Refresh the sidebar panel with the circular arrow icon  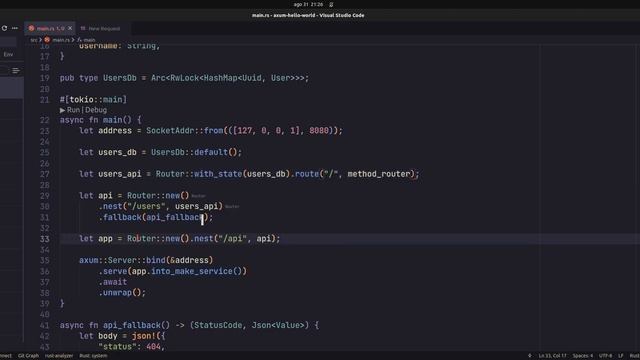(4, 28)
